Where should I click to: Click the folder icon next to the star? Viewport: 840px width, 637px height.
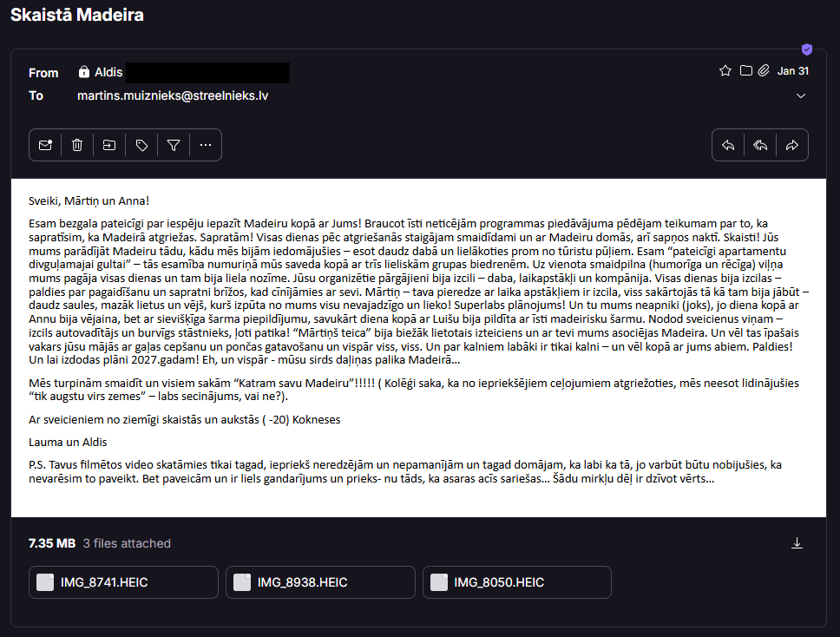point(745,70)
